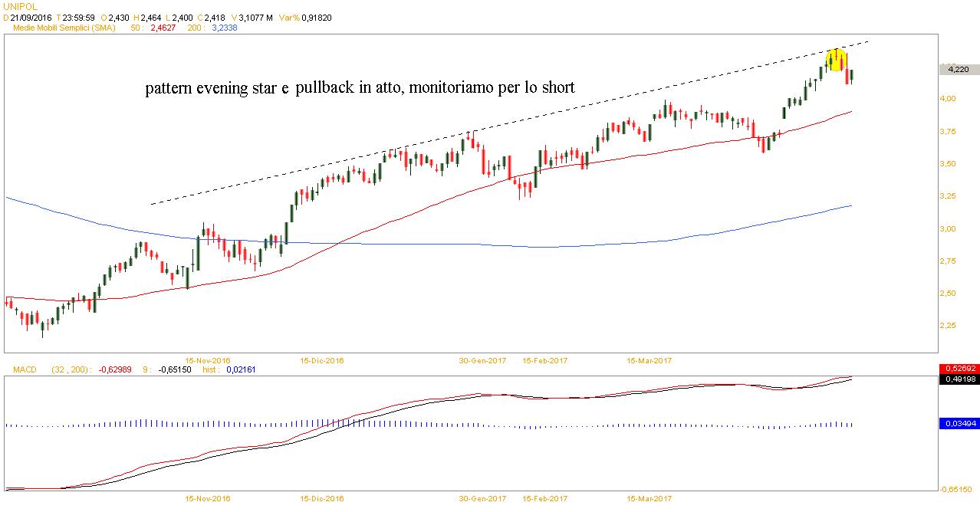Click the current price tag 4,220

click(958, 69)
